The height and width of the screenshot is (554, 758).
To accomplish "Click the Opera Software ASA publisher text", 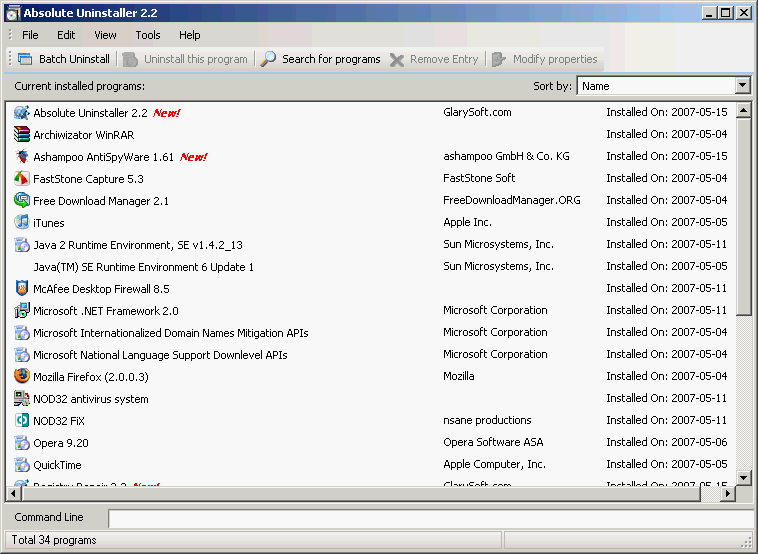I will pos(493,442).
